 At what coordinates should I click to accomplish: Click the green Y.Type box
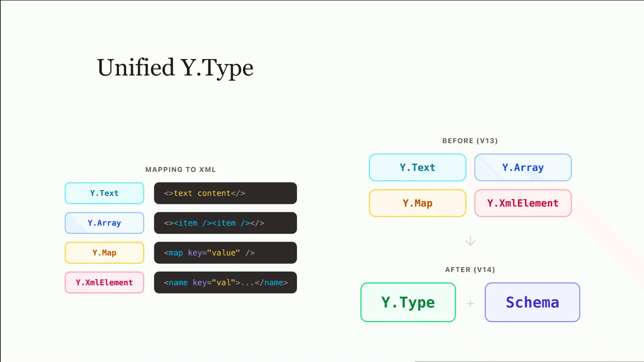[x=408, y=302]
